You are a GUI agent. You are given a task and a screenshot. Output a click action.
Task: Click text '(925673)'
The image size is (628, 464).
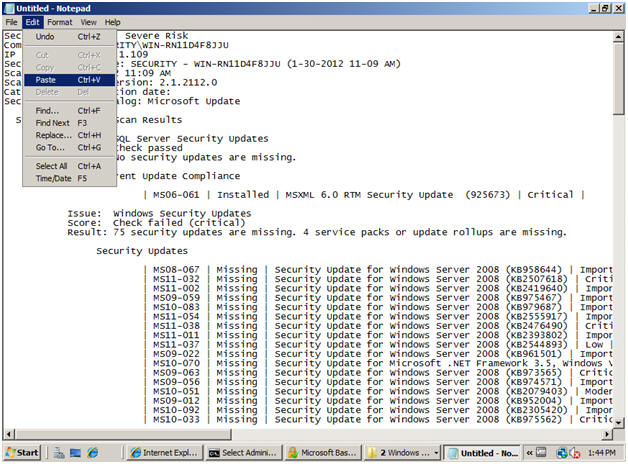point(487,195)
